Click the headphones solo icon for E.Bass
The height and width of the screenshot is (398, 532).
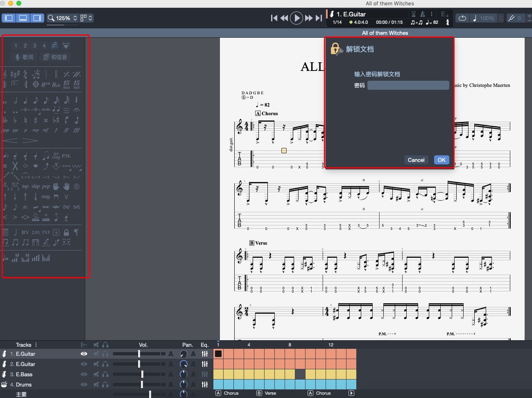point(105,374)
